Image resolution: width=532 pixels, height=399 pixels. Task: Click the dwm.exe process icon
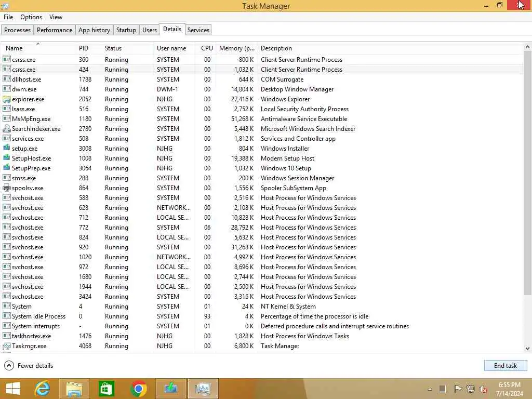click(x=6, y=89)
